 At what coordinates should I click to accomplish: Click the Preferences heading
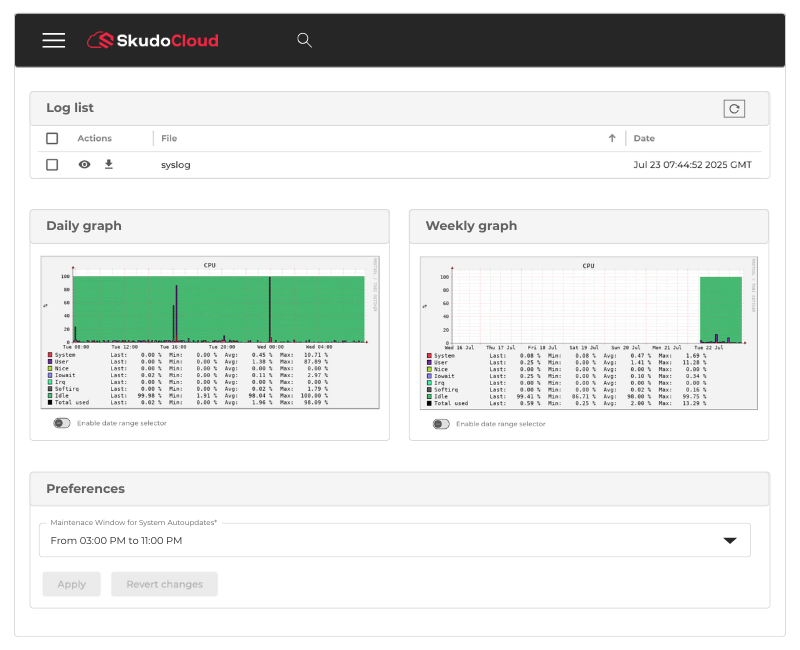click(85, 489)
